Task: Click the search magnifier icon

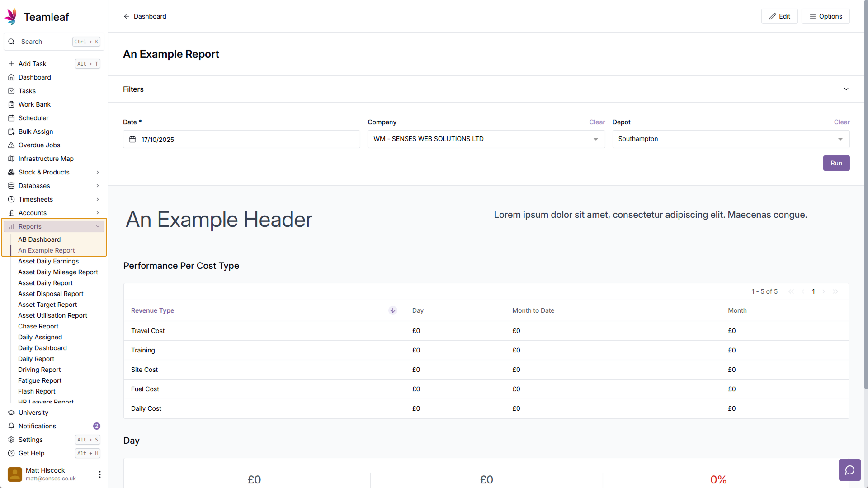Action: [x=11, y=42]
